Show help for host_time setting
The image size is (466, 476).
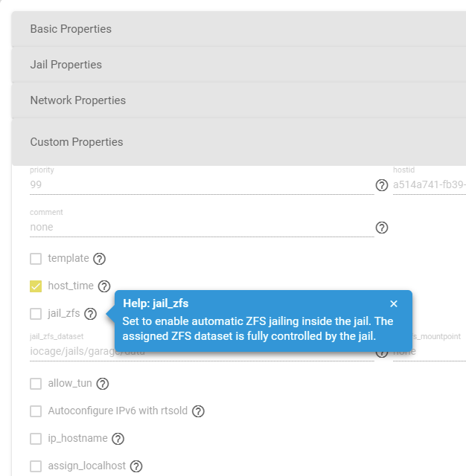tap(104, 286)
